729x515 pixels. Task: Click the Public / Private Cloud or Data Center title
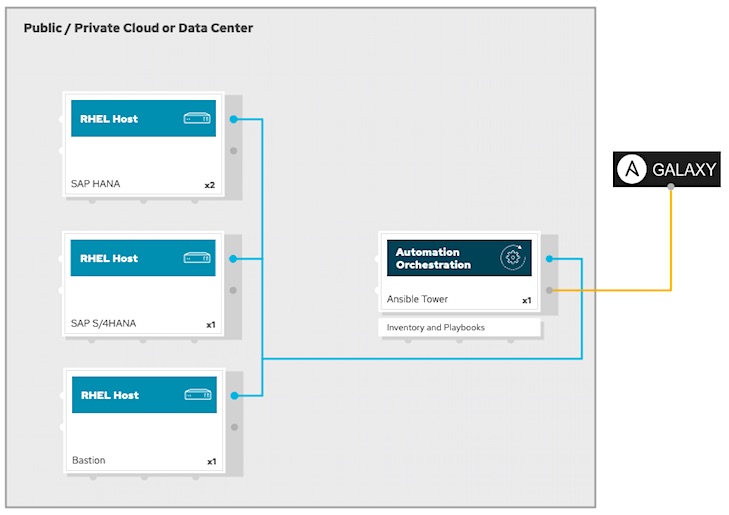click(x=138, y=28)
